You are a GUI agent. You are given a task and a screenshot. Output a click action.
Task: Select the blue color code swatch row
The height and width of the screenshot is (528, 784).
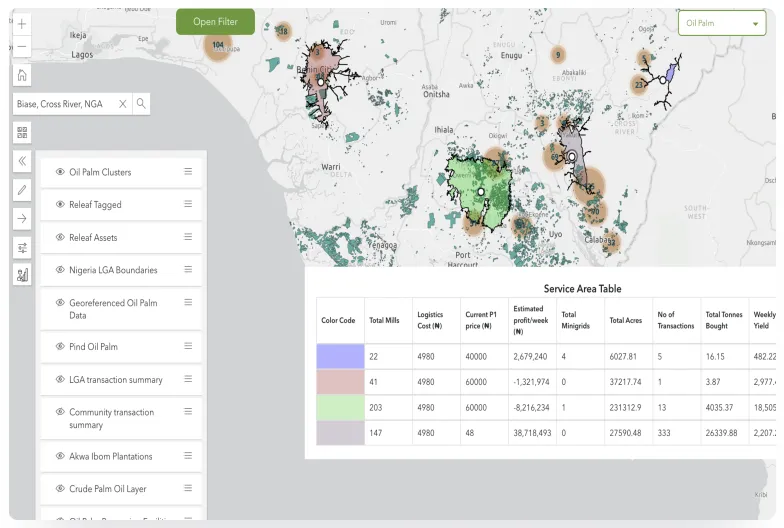(340, 356)
